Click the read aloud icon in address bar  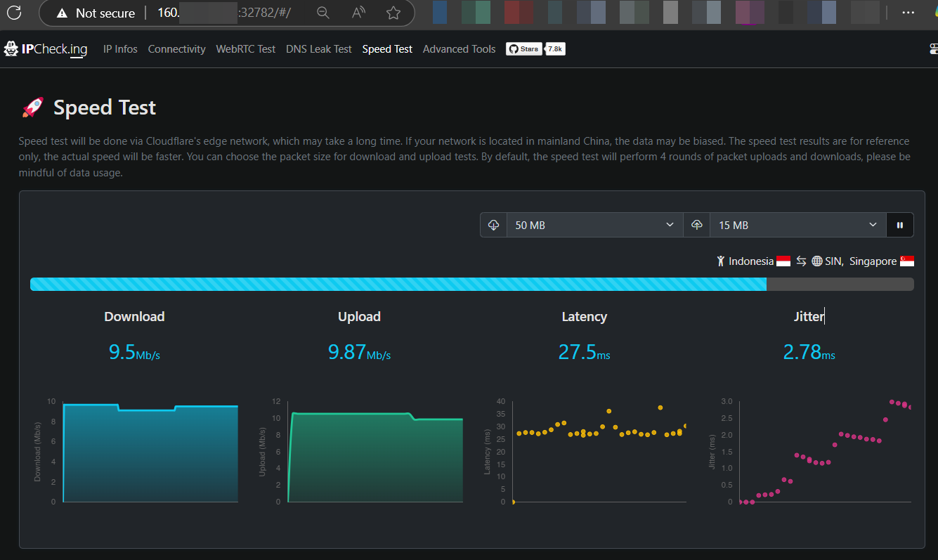358,13
